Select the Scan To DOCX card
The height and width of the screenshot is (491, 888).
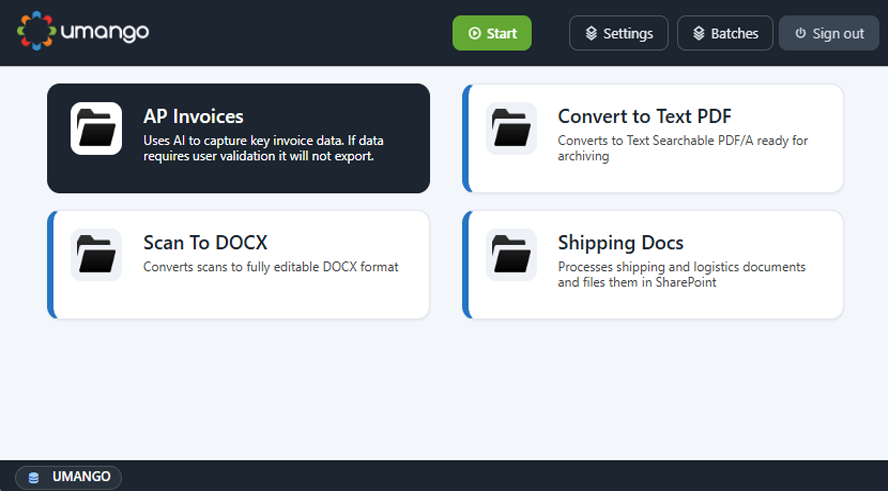pos(238,264)
